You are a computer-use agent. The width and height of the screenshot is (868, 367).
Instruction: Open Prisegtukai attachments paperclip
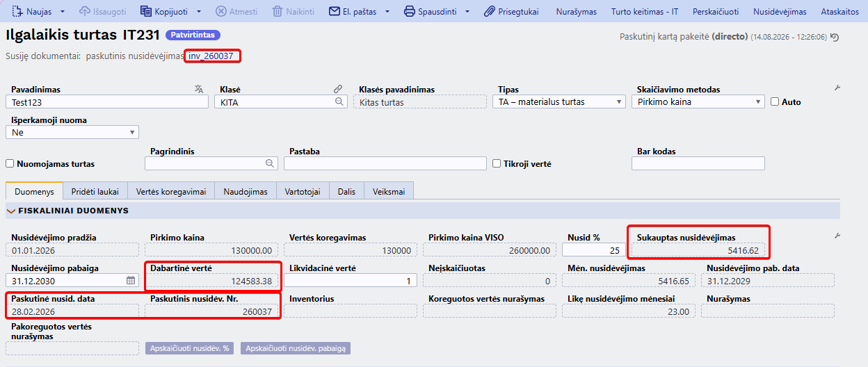tap(490, 12)
